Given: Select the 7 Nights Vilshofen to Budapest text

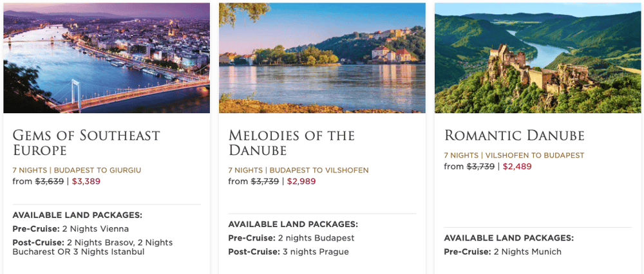Looking at the screenshot, I should [514, 156].
